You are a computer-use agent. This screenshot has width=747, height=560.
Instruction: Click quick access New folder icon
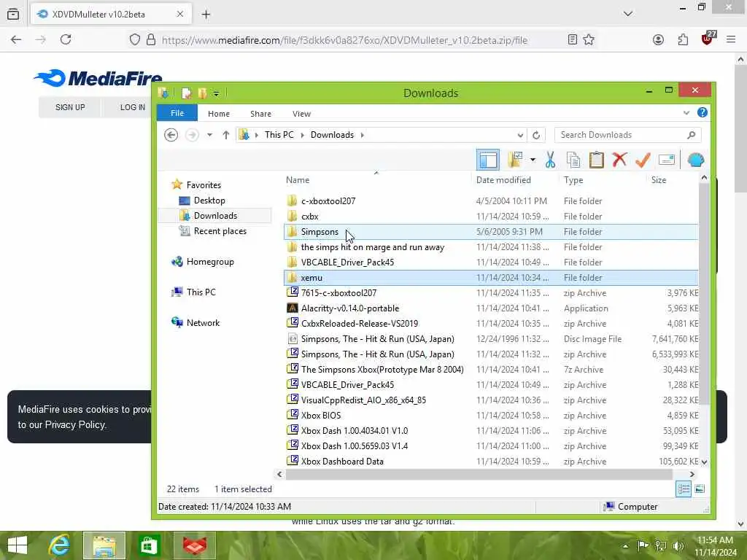(x=203, y=93)
